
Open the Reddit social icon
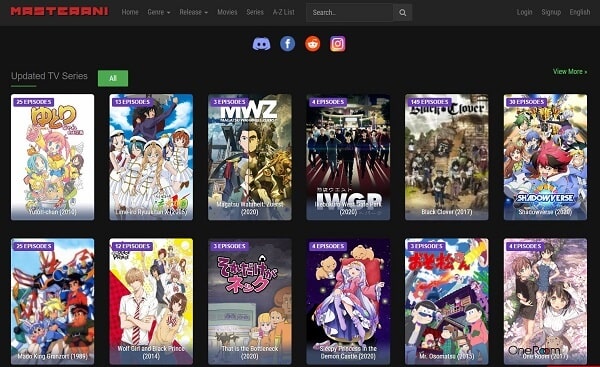tap(313, 44)
